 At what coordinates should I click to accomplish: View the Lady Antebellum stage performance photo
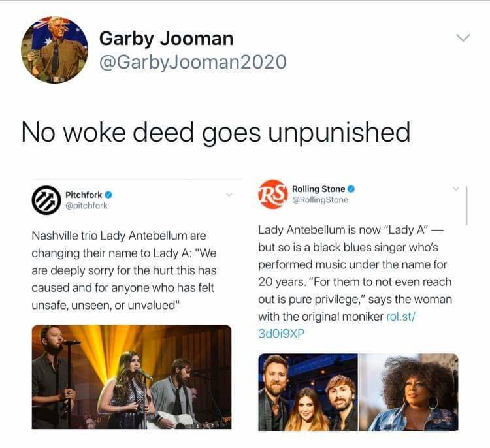131,377
